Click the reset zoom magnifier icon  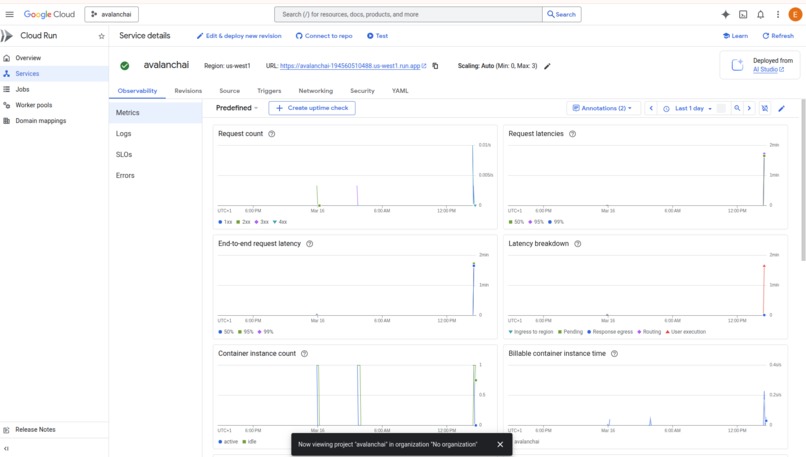coord(737,108)
